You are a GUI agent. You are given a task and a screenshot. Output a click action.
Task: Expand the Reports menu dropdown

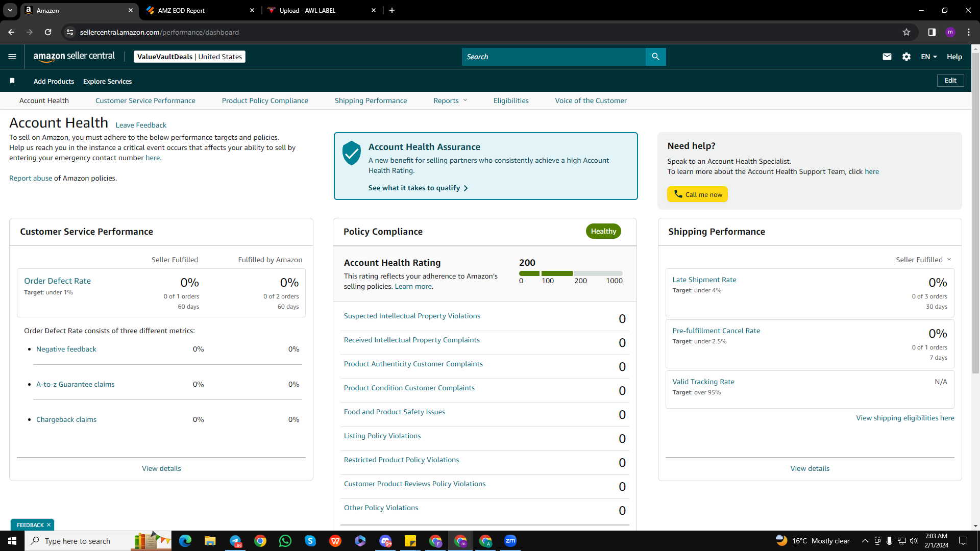pyautogui.click(x=450, y=101)
